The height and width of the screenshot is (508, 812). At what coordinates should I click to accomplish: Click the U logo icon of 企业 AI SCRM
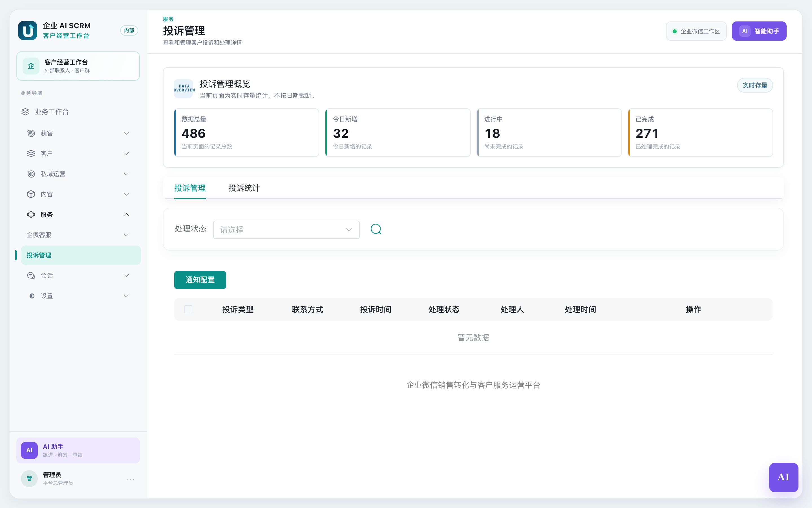(x=28, y=30)
